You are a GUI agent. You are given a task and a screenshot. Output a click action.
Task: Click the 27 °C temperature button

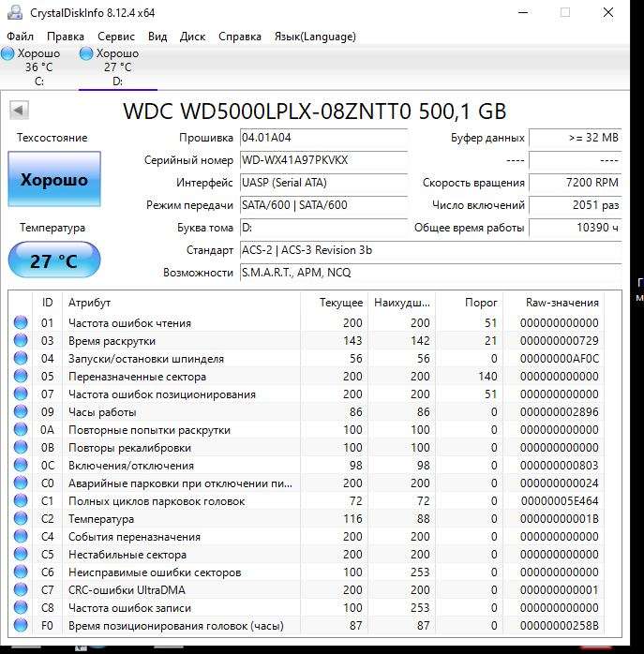[54, 260]
